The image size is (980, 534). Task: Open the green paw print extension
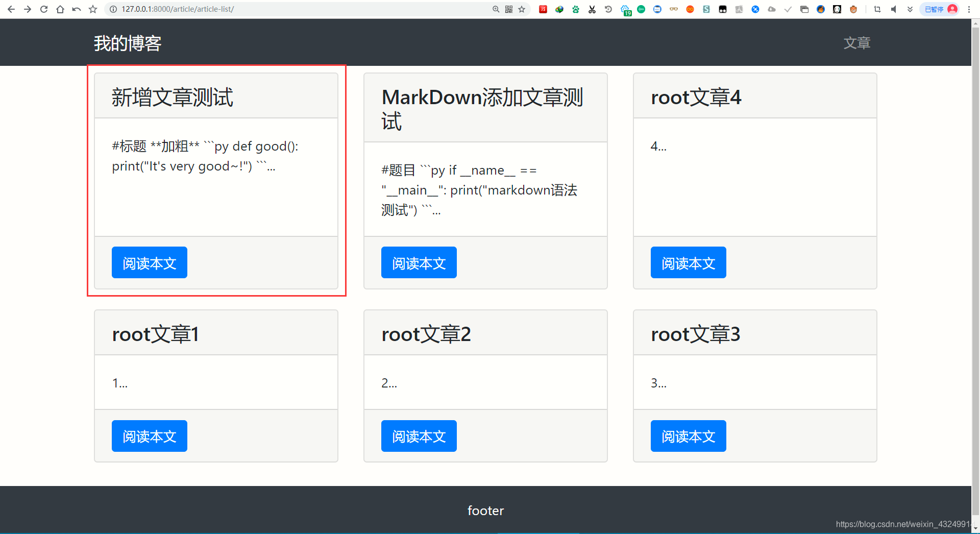pos(576,9)
